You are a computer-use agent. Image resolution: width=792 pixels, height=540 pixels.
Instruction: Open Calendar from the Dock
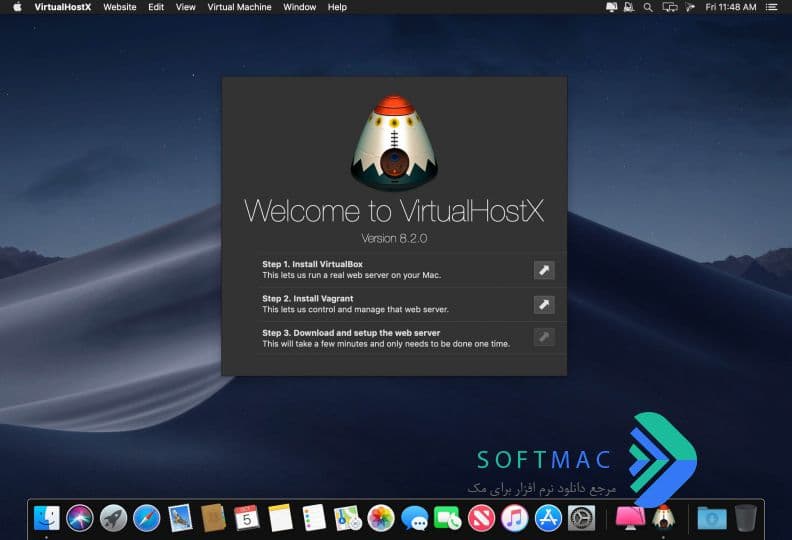pyautogui.click(x=246, y=518)
